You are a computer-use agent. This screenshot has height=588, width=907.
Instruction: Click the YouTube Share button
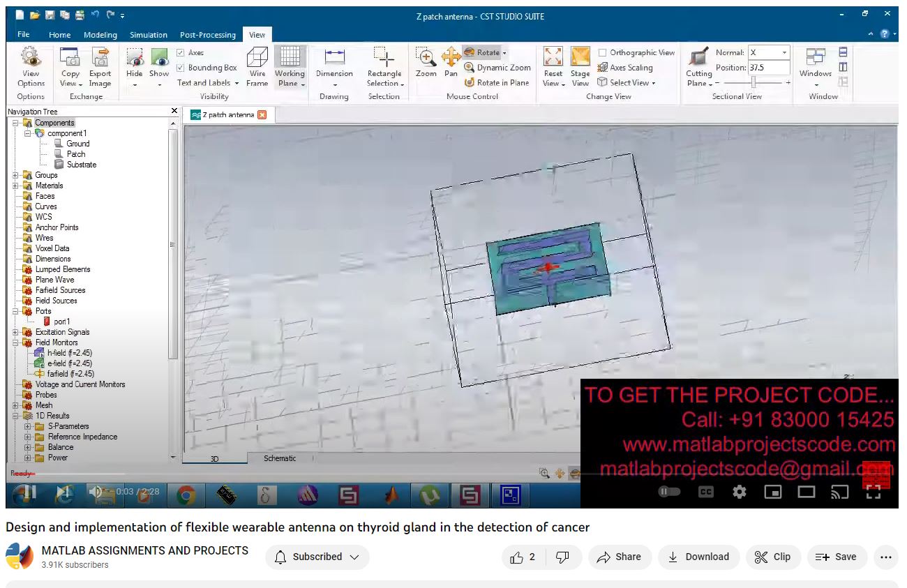point(618,557)
